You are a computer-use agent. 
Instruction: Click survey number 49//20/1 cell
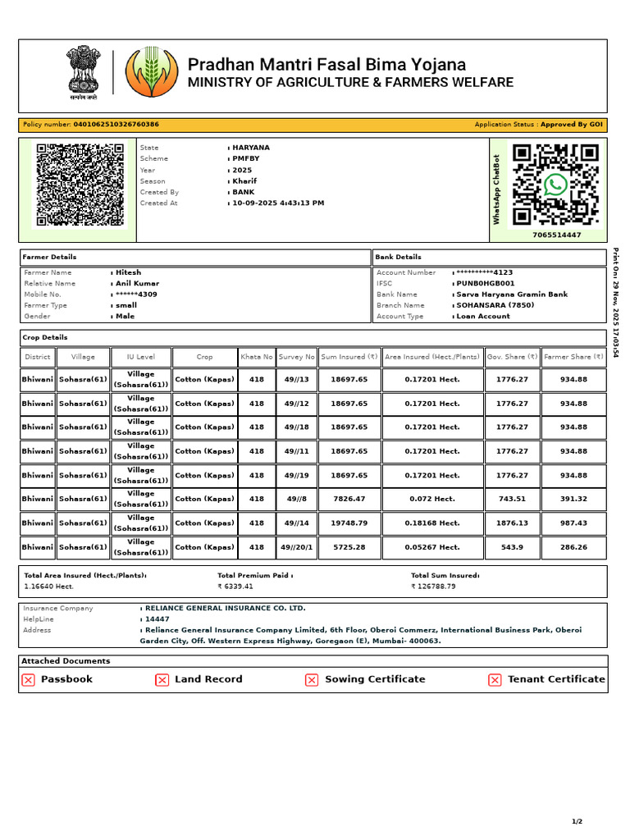pos(297,547)
